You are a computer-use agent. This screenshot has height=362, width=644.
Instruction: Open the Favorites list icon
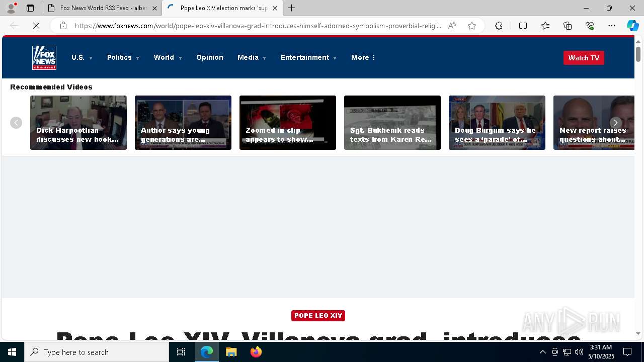point(545,26)
